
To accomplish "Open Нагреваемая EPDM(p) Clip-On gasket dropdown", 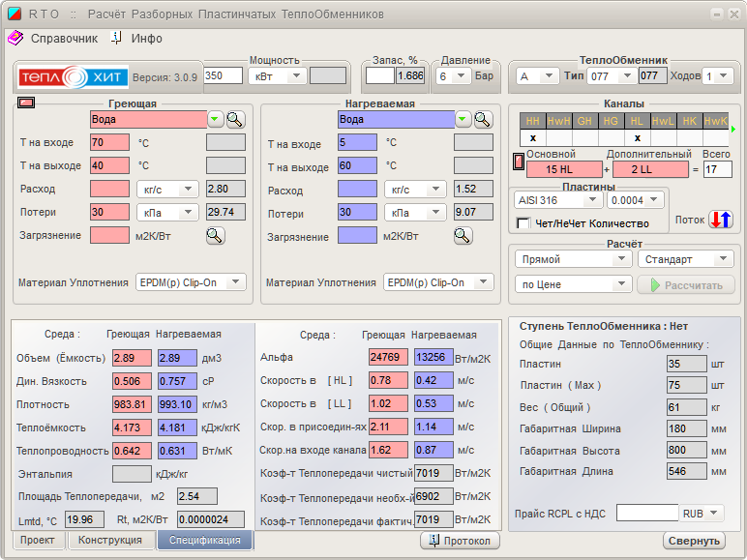I will point(438,282).
